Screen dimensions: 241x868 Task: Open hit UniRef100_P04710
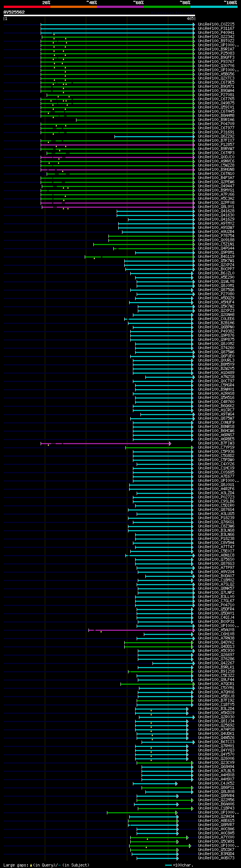tap(216, 605)
